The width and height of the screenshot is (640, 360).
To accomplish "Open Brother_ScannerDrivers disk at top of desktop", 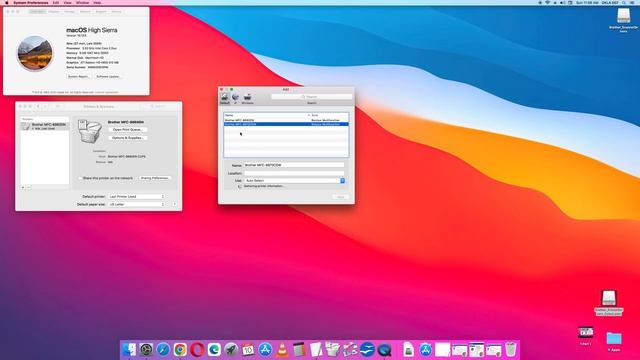I will pyautogui.click(x=623, y=16).
